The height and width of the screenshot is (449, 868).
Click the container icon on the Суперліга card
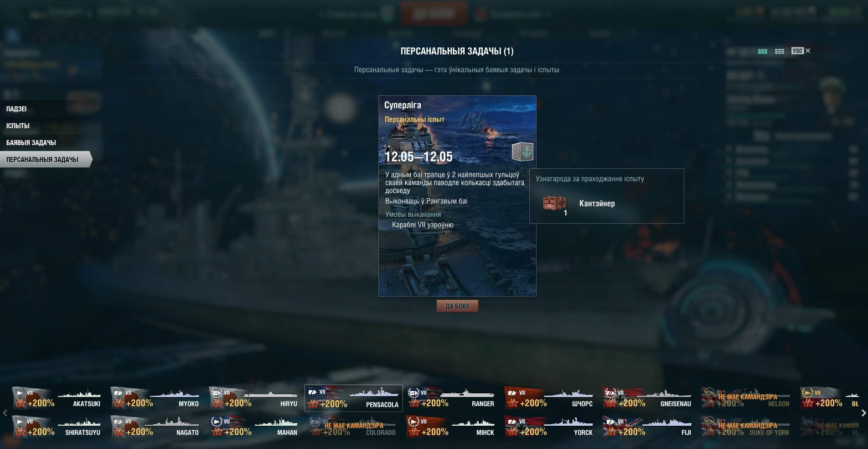tap(522, 151)
